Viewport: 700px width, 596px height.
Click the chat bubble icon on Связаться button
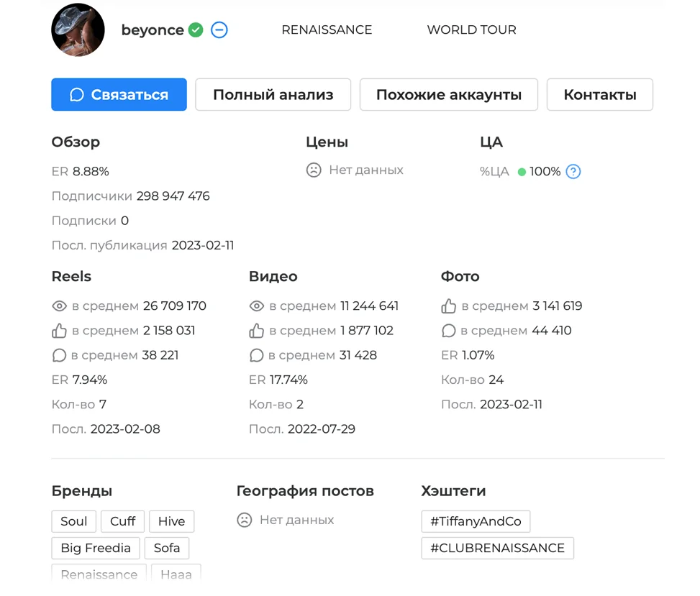click(x=78, y=94)
